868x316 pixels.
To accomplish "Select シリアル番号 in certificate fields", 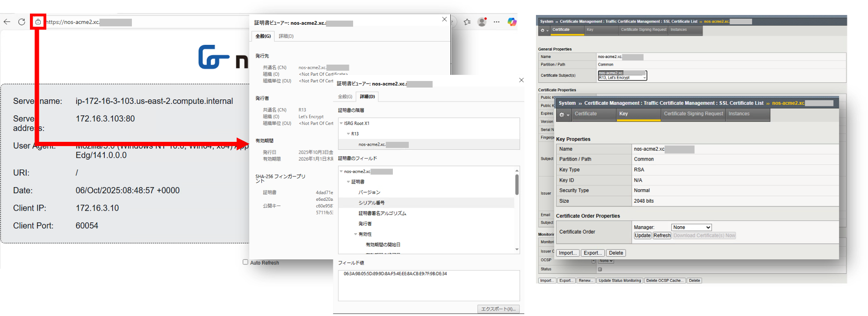I will click(x=371, y=203).
